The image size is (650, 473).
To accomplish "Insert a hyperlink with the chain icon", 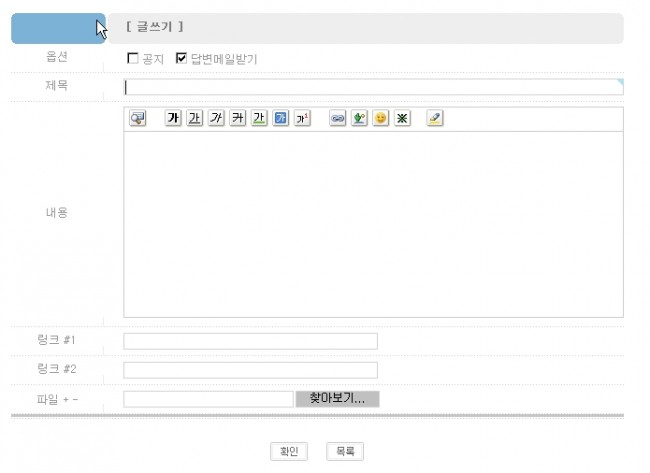I will coord(337,118).
